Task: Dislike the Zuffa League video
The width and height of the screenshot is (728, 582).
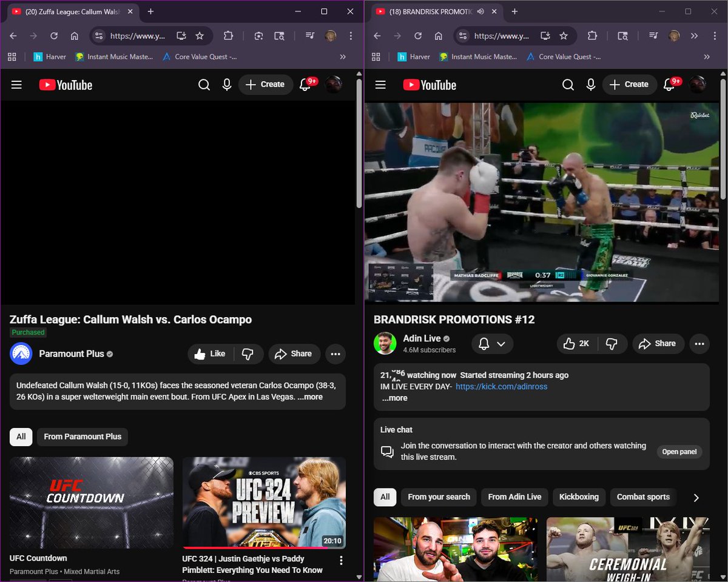Action: (x=248, y=354)
